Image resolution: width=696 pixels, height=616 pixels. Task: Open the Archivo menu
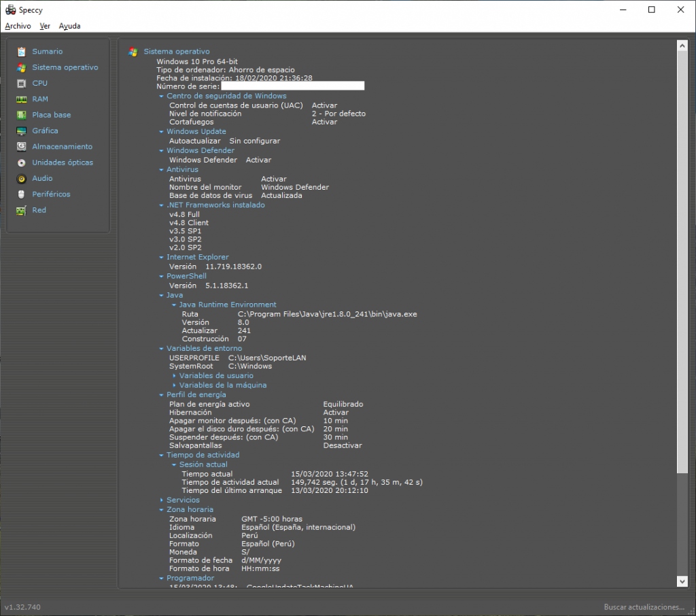point(18,26)
